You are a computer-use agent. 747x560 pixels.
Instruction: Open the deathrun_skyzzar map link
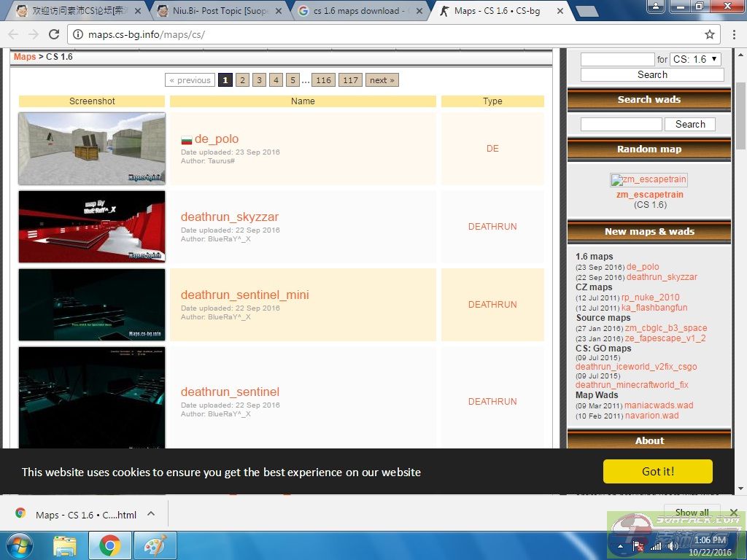click(230, 217)
